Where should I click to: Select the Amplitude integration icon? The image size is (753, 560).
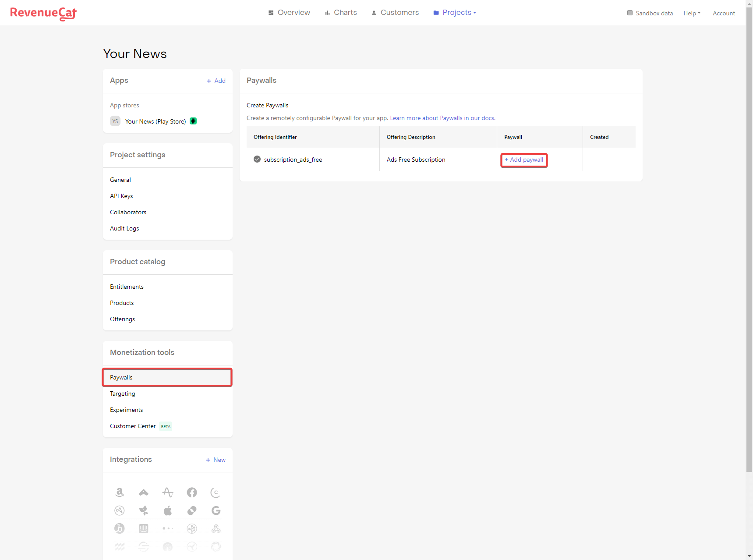click(167, 492)
